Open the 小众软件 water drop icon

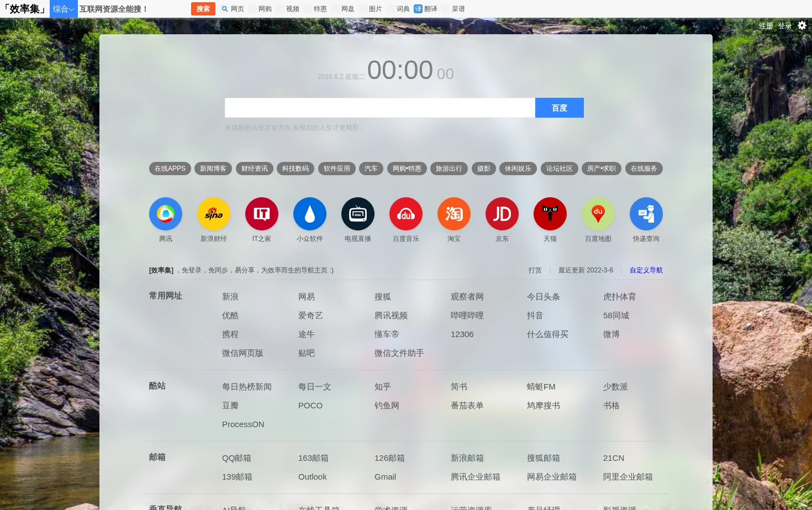point(310,214)
